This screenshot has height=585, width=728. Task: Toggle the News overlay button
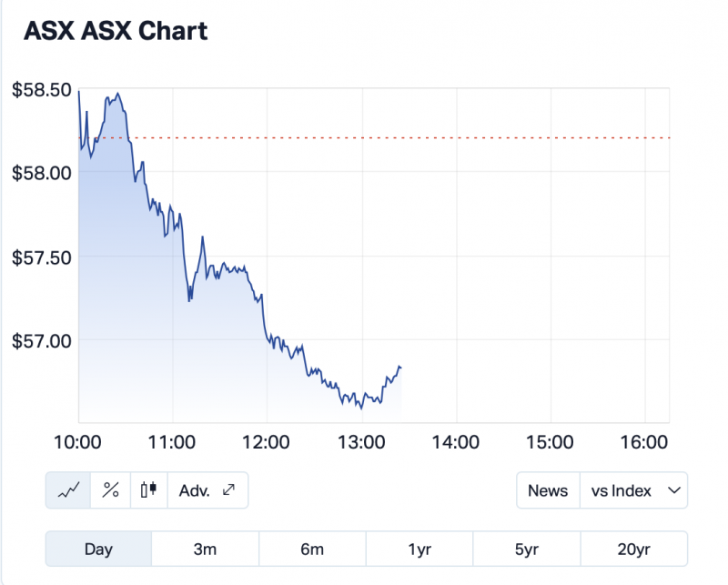click(x=548, y=490)
